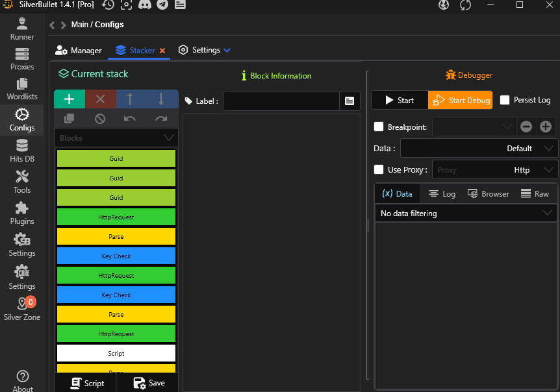The height and width of the screenshot is (392, 560).
Task: Open the Core Settings section
Action: (22, 278)
